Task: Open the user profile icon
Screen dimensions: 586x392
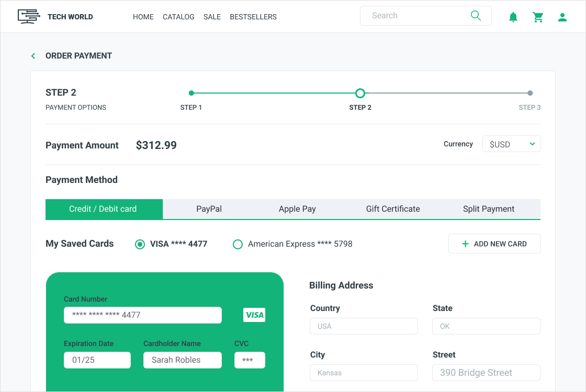Action: tap(562, 17)
